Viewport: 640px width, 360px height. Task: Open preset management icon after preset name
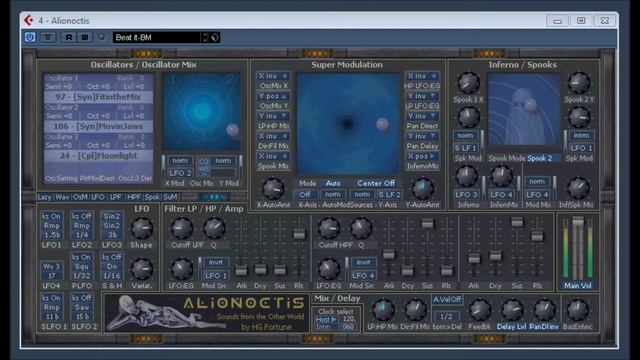tap(215, 38)
